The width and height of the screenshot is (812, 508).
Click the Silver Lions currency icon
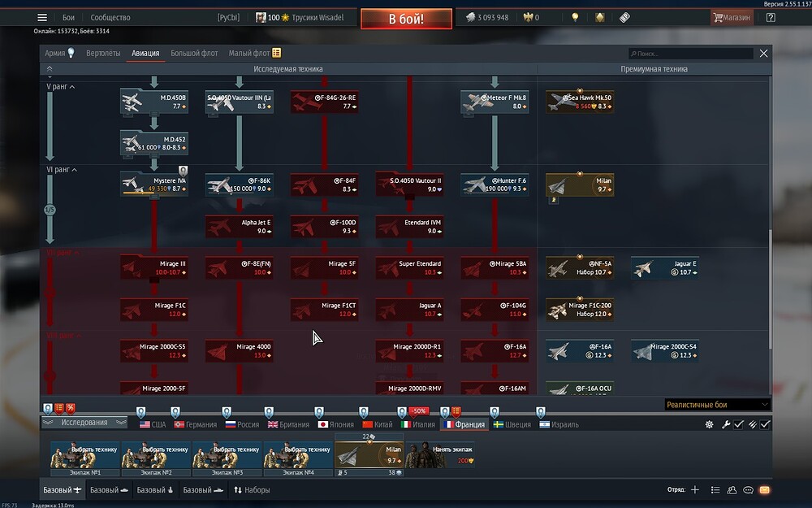(x=470, y=18)
